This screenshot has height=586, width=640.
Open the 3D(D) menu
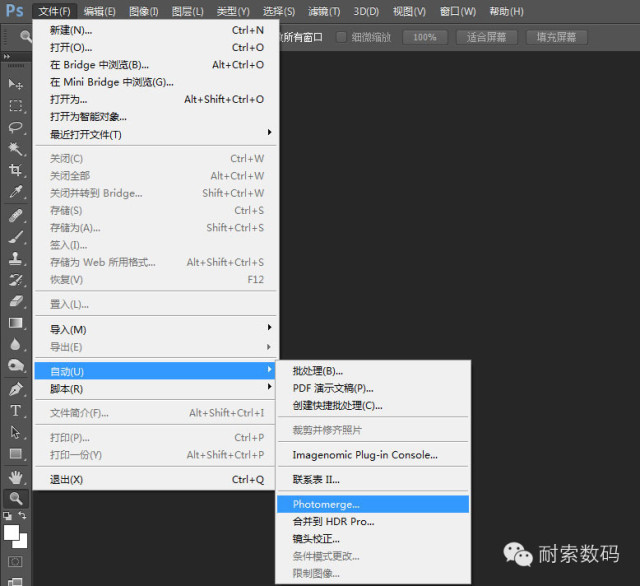[366, 11]
